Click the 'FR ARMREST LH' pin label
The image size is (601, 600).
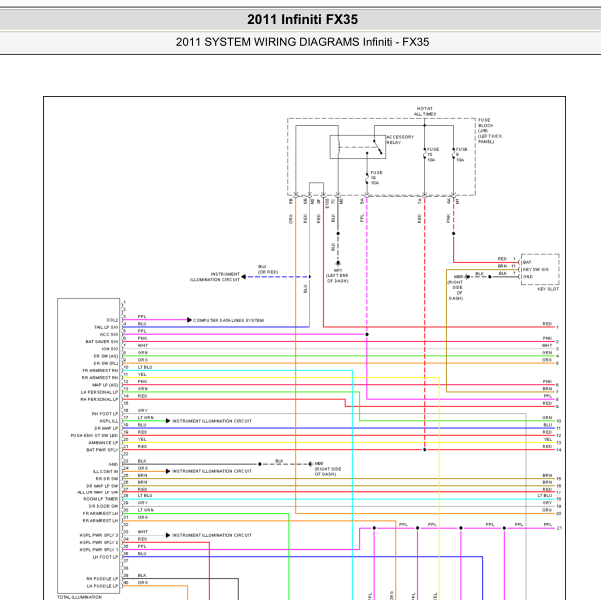[100, 514]
